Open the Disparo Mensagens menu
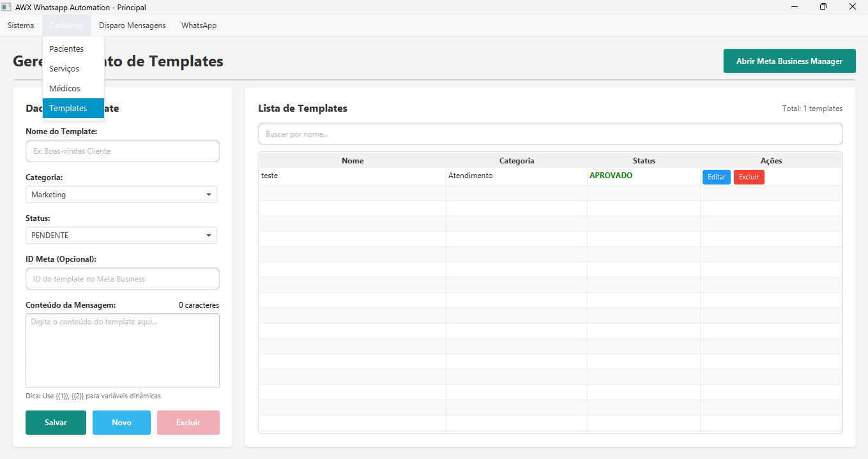This screenshot has width=868, height=459. click(x=132, y=26)
